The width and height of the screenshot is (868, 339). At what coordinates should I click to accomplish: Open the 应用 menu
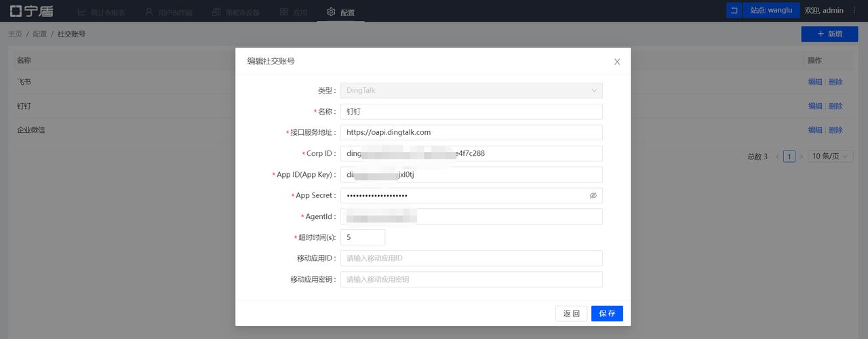(x=294, y=12)
